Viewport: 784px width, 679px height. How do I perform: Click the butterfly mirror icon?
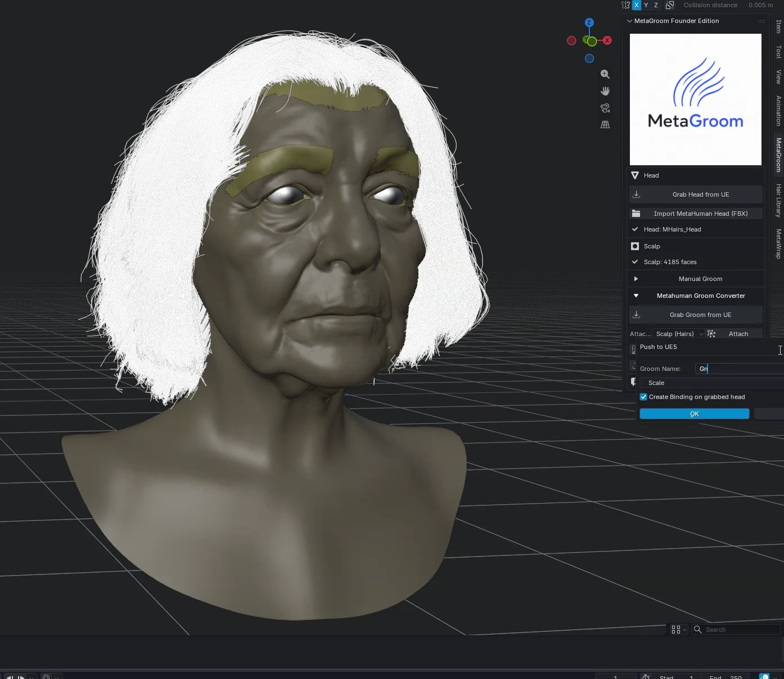pos(625,5)
